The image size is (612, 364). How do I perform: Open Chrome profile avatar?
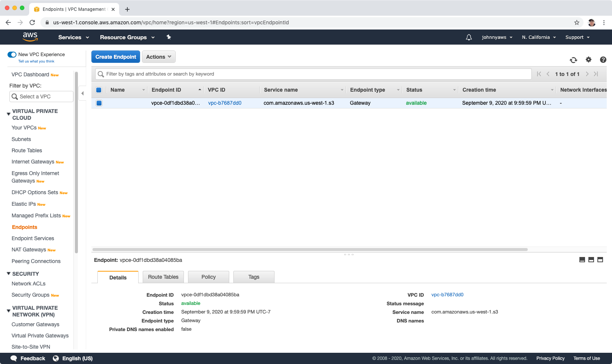point(592,22)
